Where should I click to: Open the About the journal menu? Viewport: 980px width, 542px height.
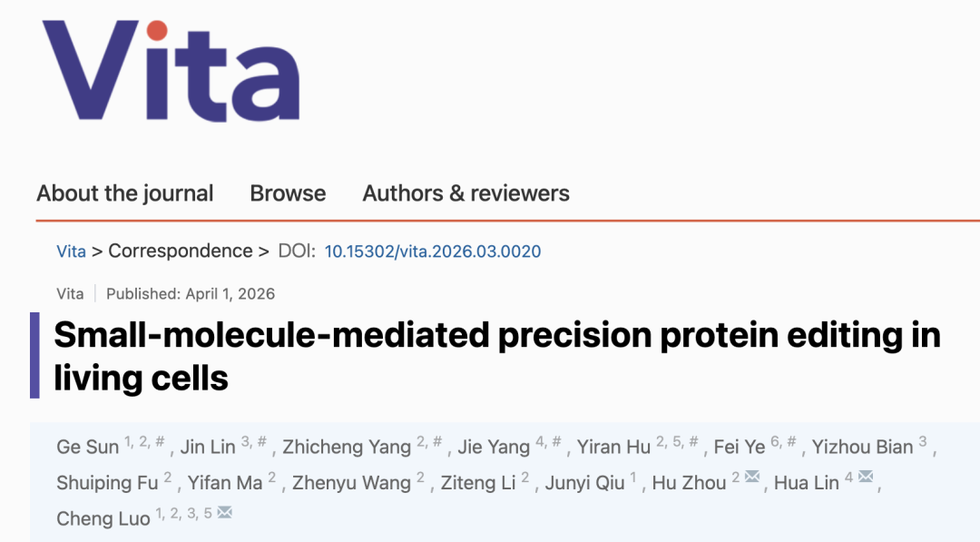click(125, 193)
